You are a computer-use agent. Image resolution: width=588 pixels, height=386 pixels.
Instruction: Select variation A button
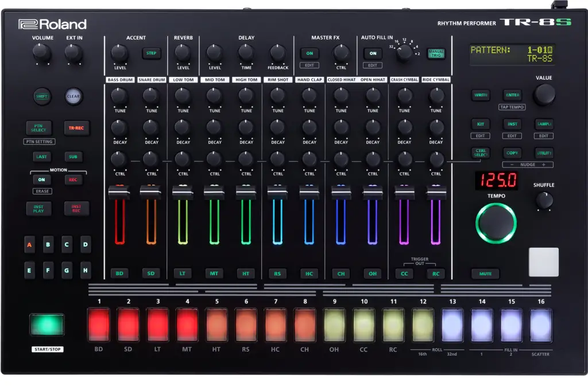pyautogui.click(x=29, y=245)
